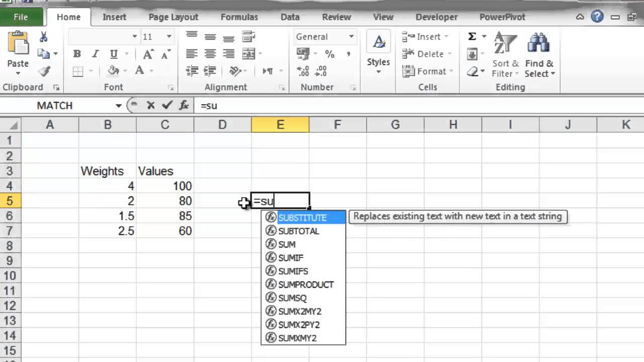Toggle Align Text Right
Screen dimensions: 644x362
coord(229,54)
